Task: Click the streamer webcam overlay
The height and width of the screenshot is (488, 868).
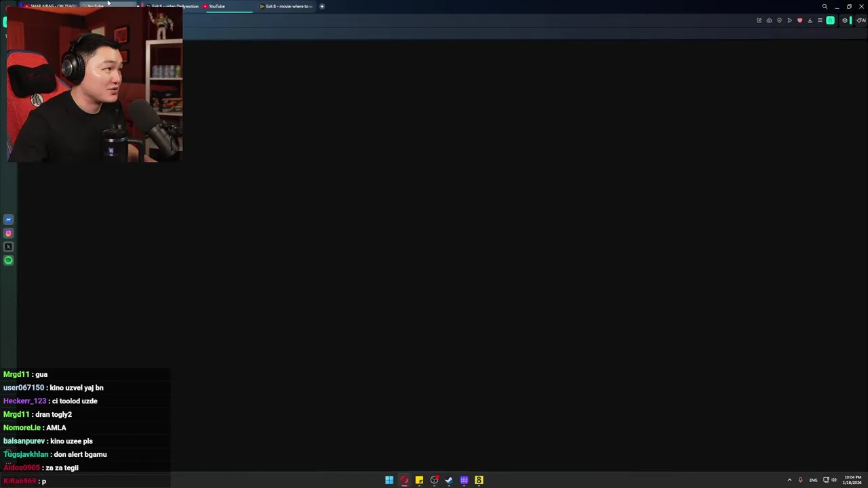Action: (x=95, y=85)
